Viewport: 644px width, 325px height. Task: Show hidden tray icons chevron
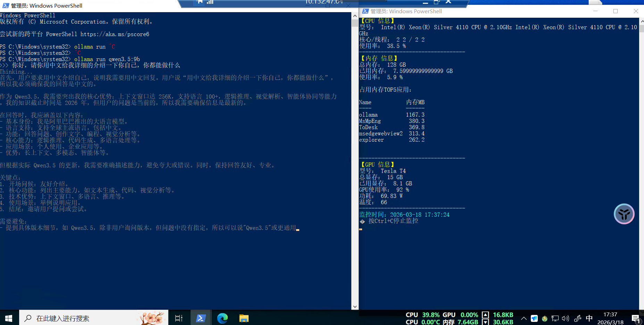pyautogui.click(x=524, y=318)
